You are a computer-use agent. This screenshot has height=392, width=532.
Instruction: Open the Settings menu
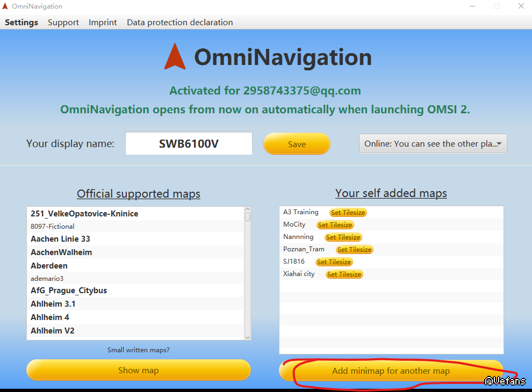point(21,23)
